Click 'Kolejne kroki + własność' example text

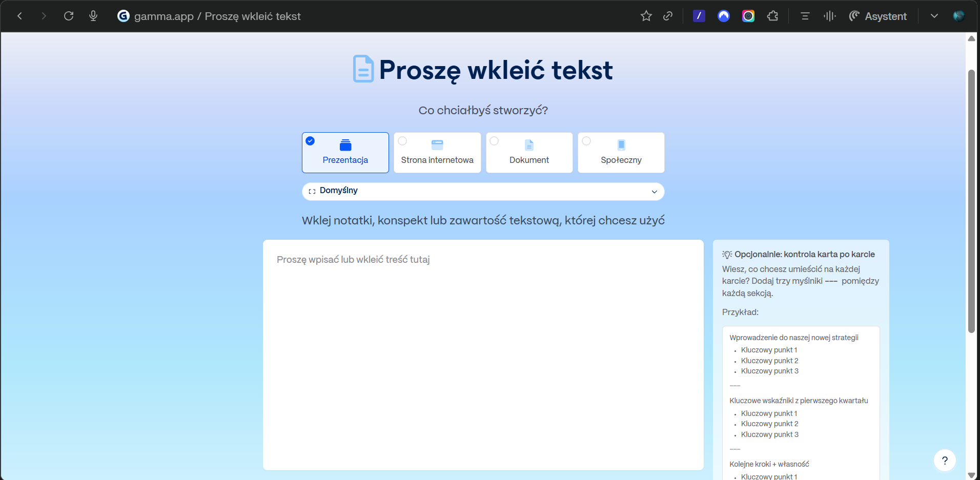pyautogui.click(x=769, y=464)
